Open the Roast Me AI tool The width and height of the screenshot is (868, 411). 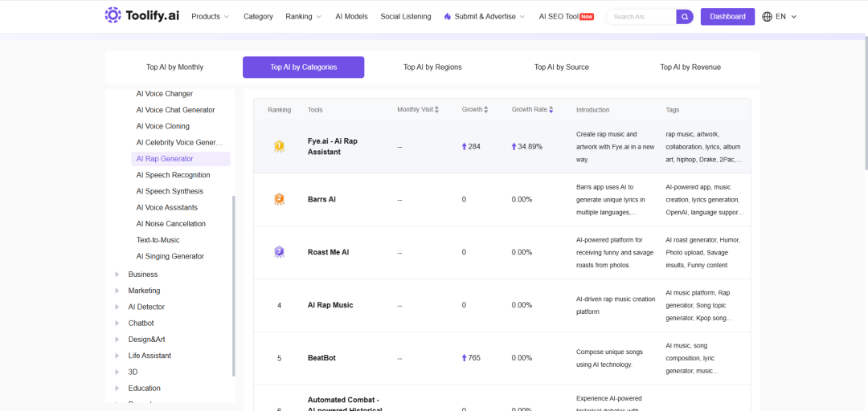click(x=328, y=252)
